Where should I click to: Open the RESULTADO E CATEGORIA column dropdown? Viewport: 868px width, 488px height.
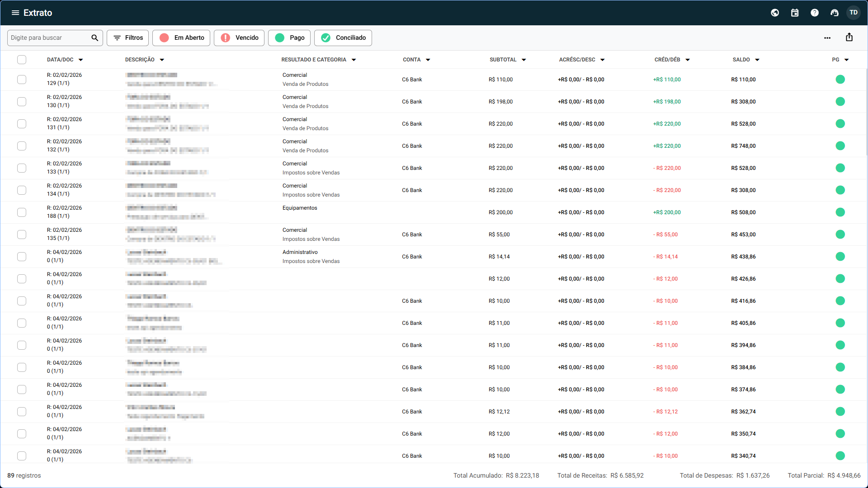[354, 60]
